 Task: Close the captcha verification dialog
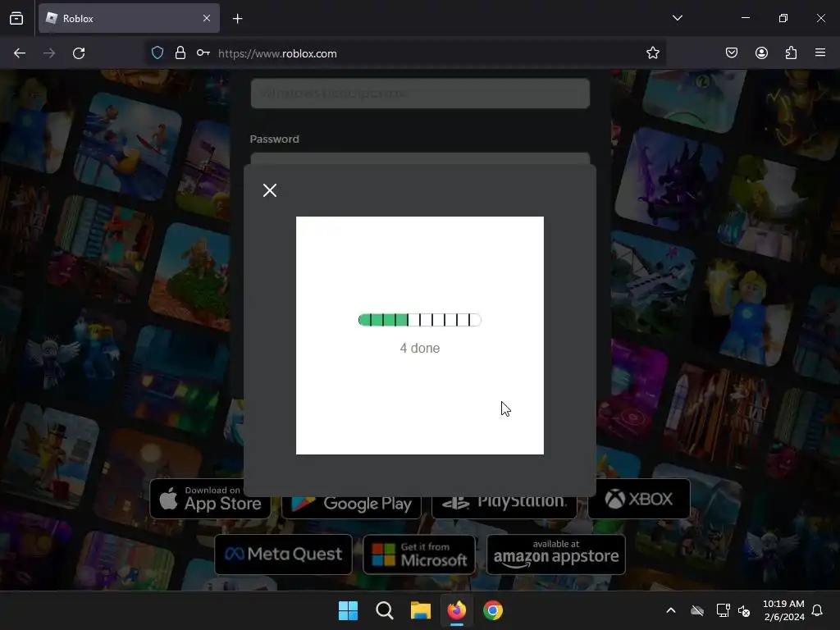269,190
